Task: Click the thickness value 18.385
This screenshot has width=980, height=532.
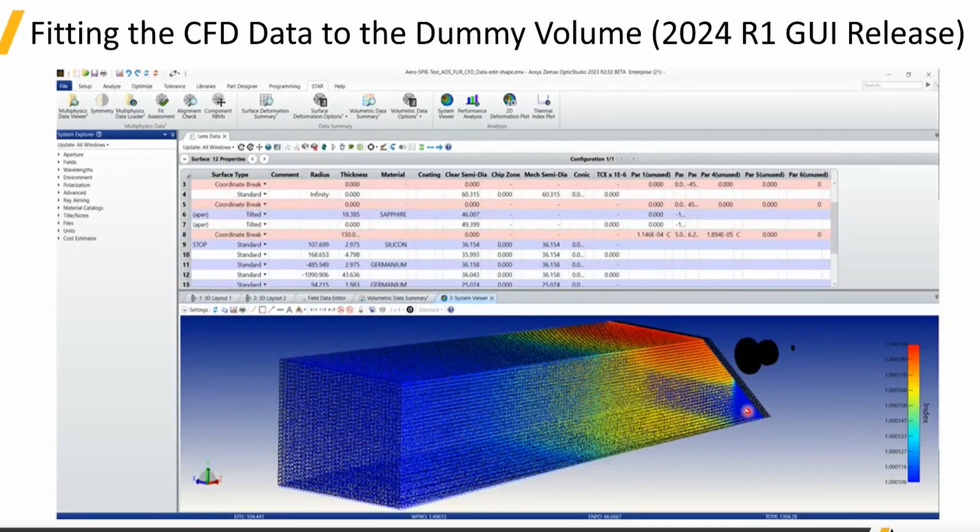Action: click(351, 214)
